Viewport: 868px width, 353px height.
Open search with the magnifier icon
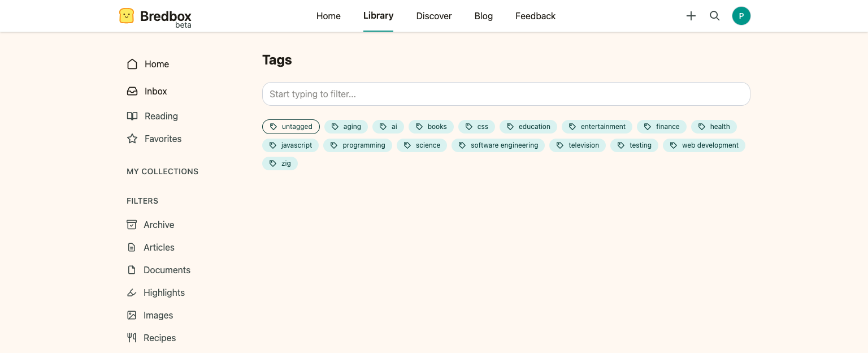pos(715,16)
